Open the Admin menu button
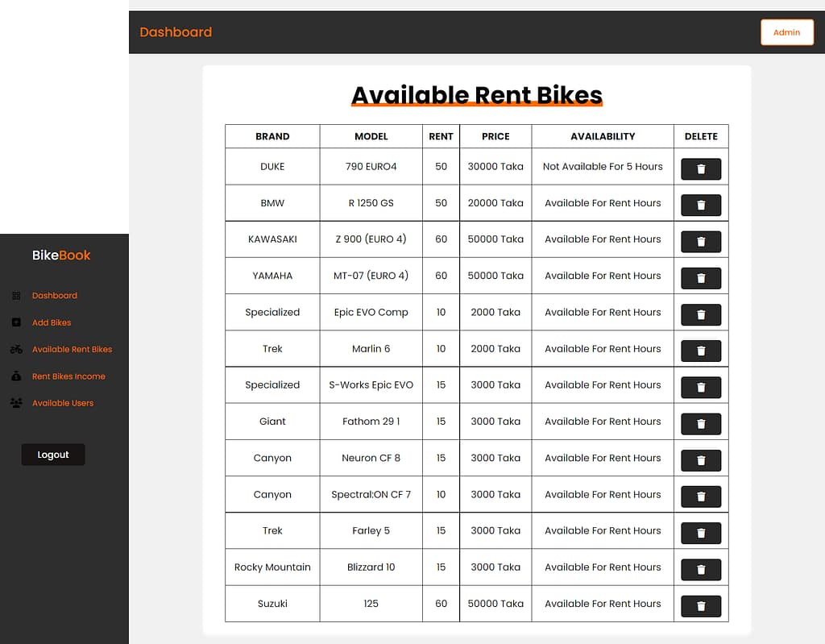The height and width of the screenshot is (644, 825). (787, 32)
